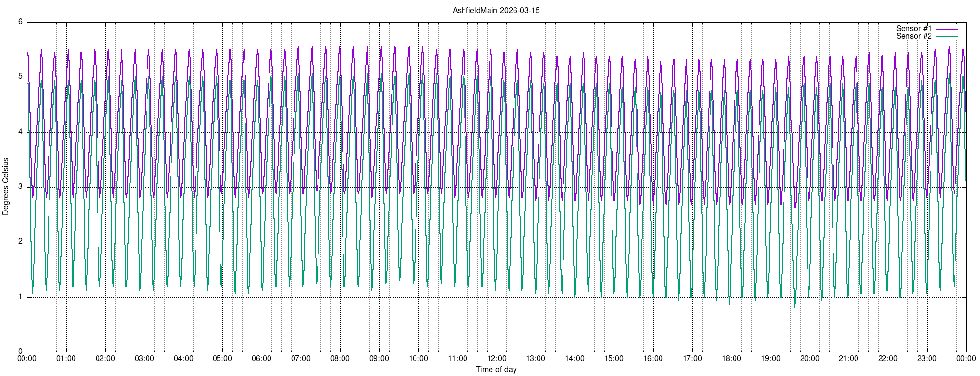Viewport: 980px width, 376px height.
Task: Click the purple Sensor #1 legend line
Action: (x=947, y=29)
